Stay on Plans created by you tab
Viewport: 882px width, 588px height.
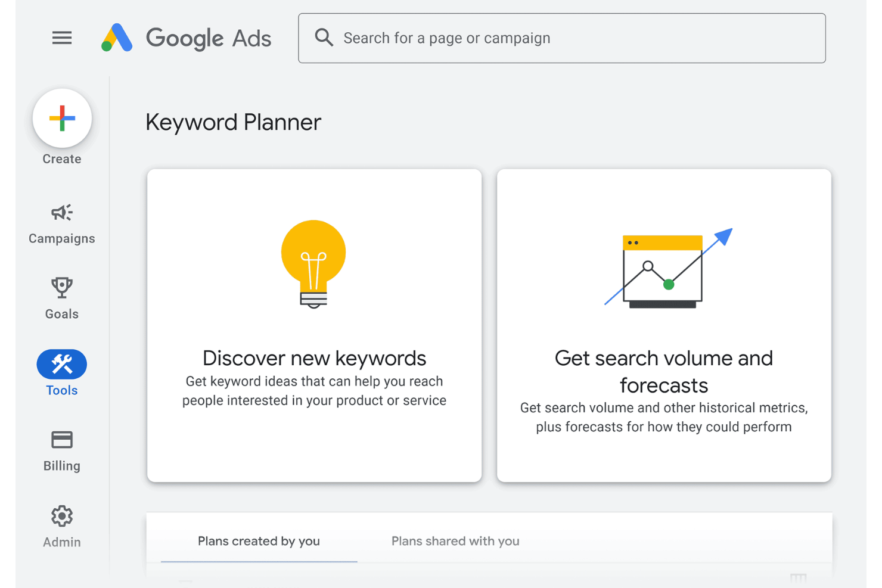pyautogui.click(x=259, y=541)
